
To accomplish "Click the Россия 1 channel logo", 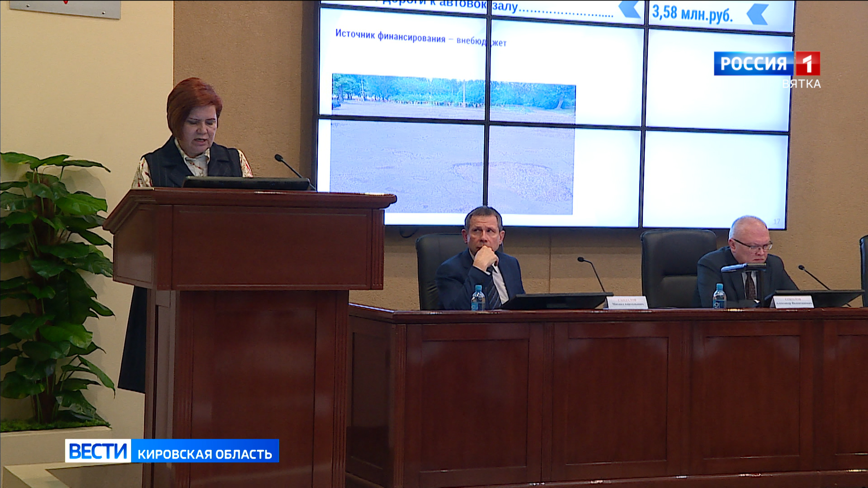I will click(x=754, y=63).
